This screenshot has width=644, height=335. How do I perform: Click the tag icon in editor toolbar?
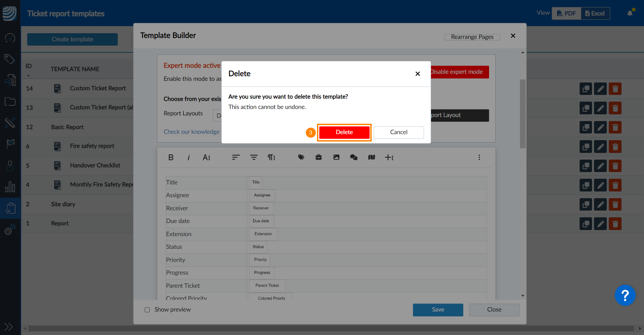(x=301, y=158)
